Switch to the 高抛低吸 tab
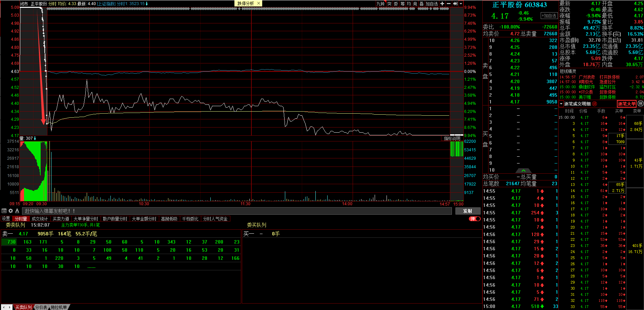 pos(169,219)
